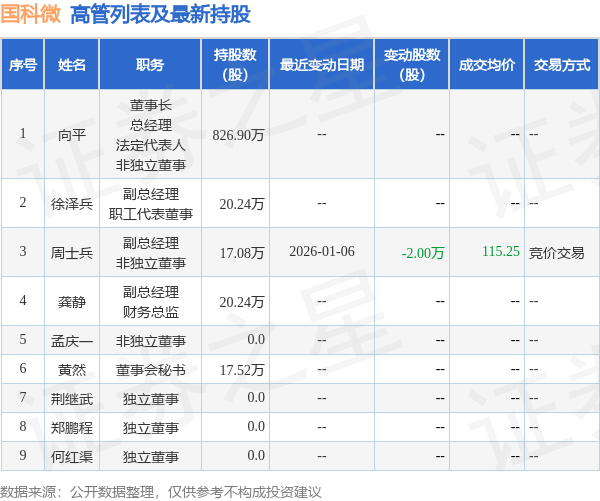Click the name 龚静
Viewport: 600px width, 501px height.
(72, 302)
